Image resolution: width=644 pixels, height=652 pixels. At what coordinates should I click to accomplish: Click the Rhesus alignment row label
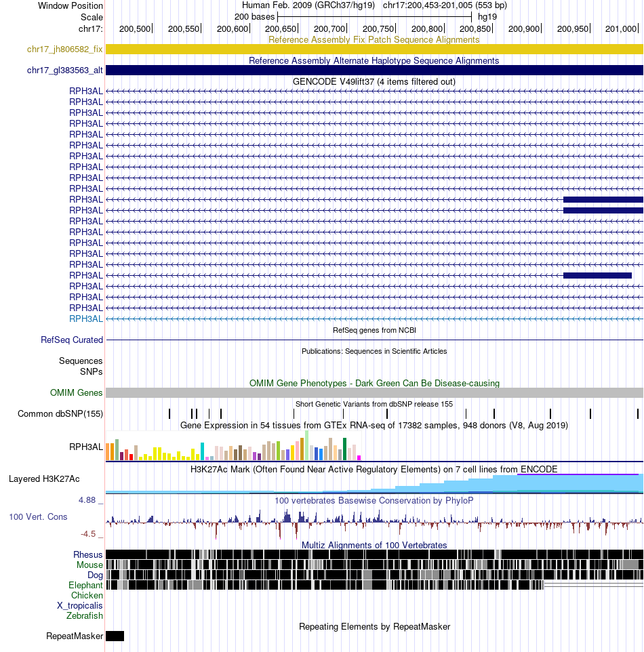(87, 554)
